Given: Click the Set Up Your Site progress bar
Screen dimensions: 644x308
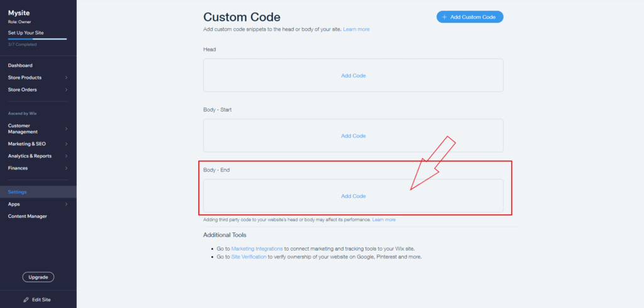Looking at the screenshot, I should click(37, 39).
